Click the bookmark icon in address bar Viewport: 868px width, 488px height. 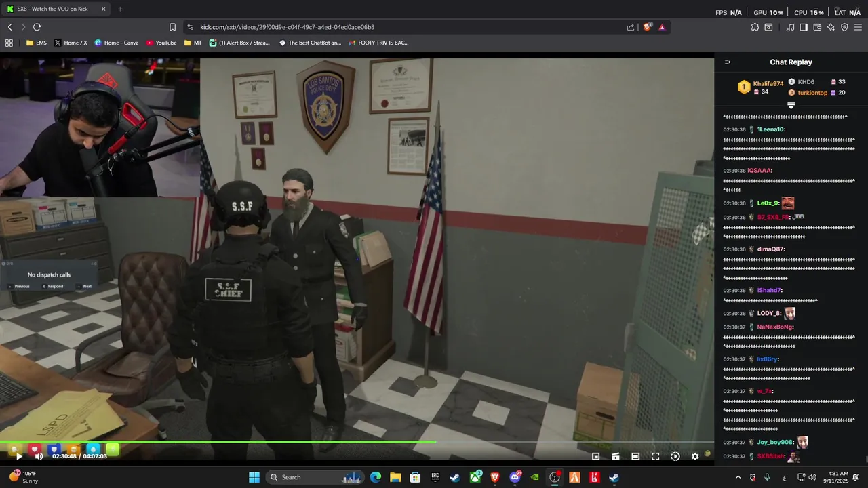click(173, 27)
